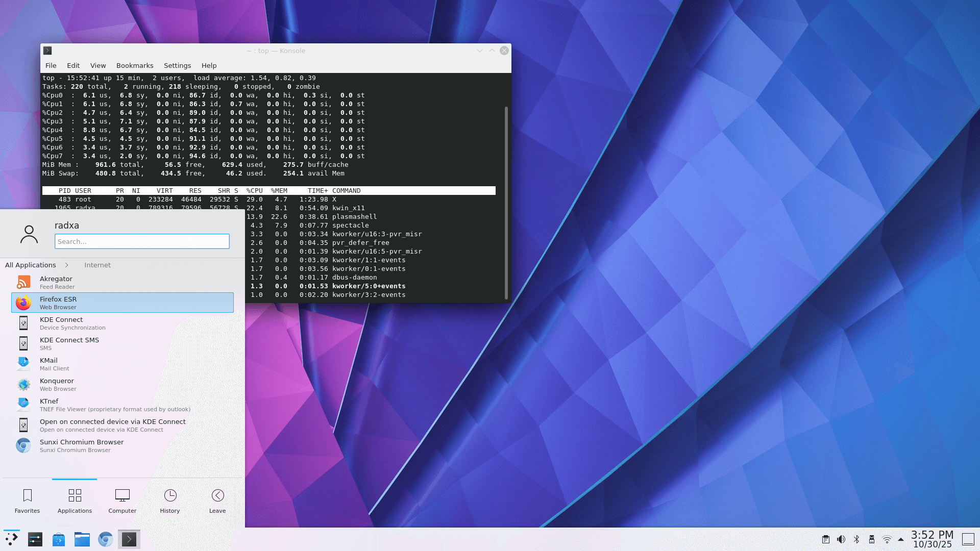Launch Discover software center from taskbar

pos(59,539)
